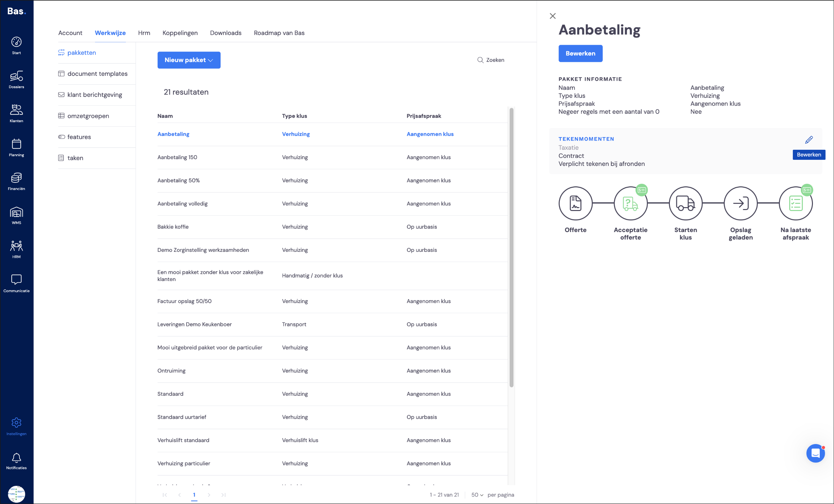Screen dimensions: 834x504
Task: Open the support chat bubble
Action: tap(816, 453)
